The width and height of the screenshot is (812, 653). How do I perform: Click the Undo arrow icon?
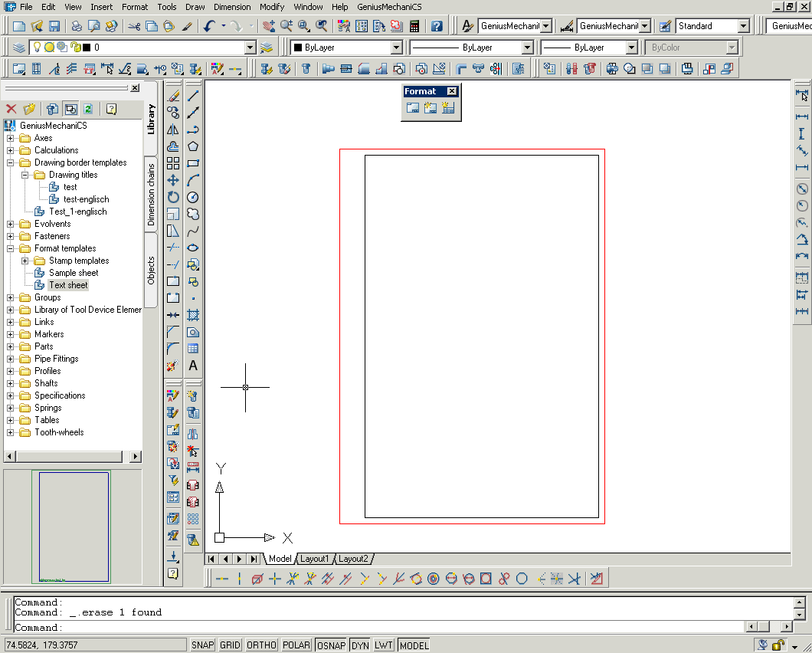coord(208,26)
